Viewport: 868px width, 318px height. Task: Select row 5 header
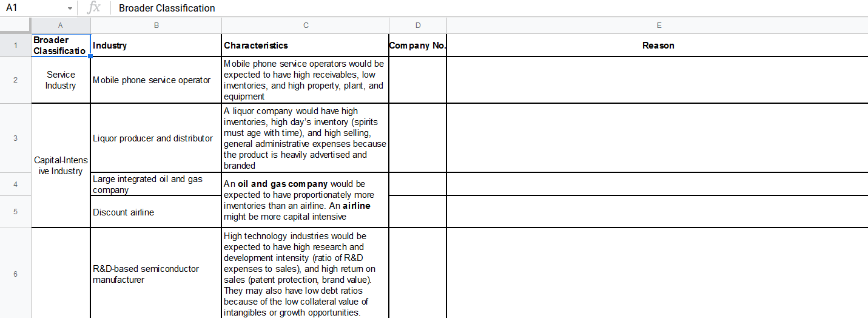[15, 212]
